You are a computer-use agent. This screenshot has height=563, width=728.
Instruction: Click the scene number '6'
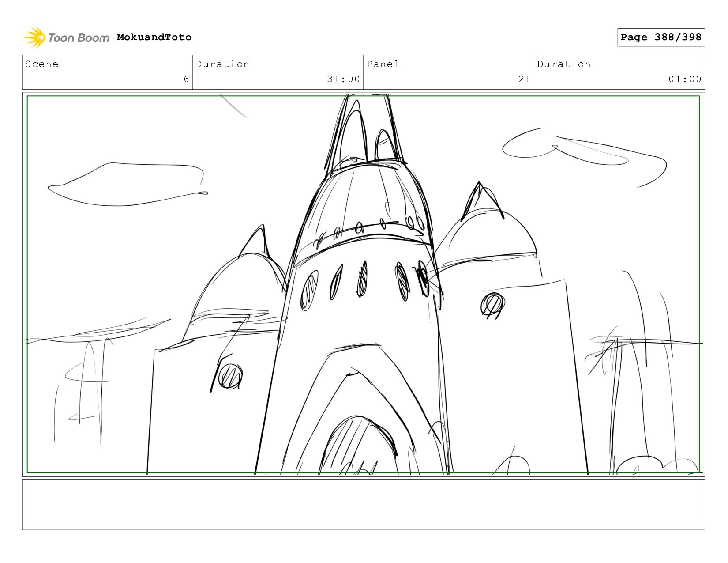pos(186,79)
